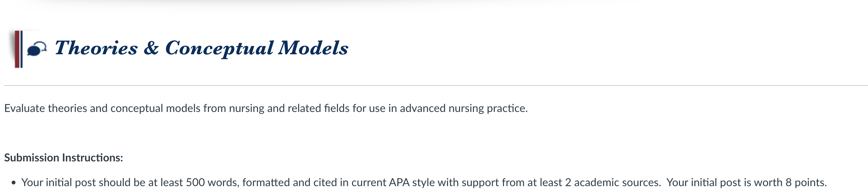Select the word Models in the heading
This screenshot has height=193, width=868.
(314, 48)
